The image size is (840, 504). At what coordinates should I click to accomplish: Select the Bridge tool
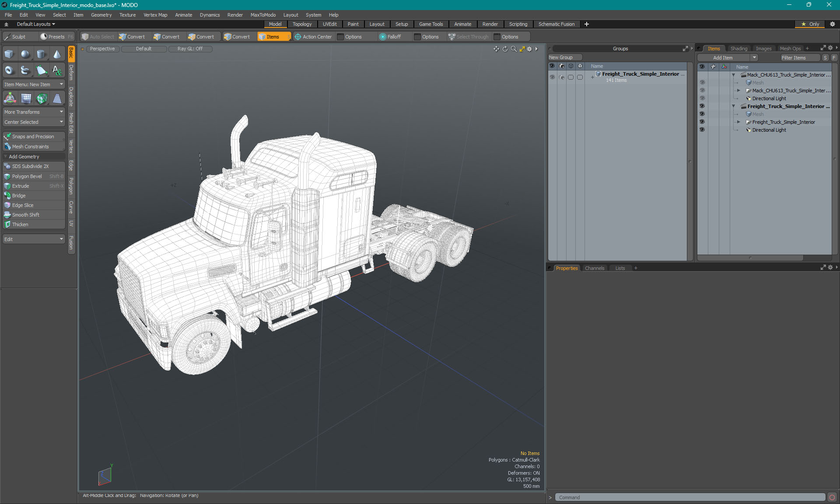click(x=34, y=196)
